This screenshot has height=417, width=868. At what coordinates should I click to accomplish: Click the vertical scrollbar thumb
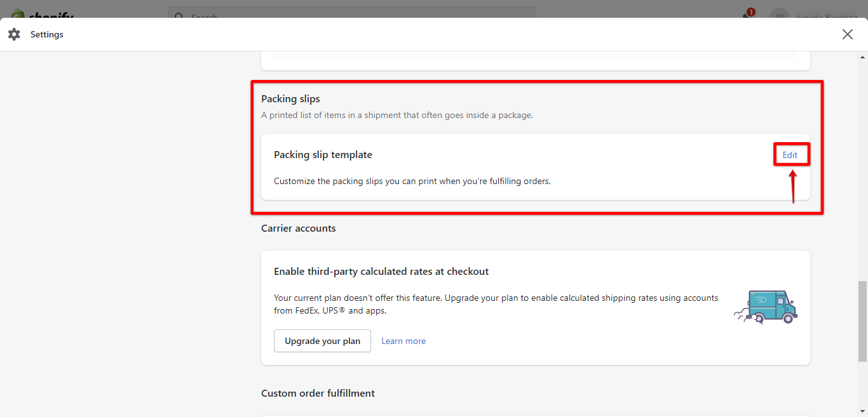862,321
